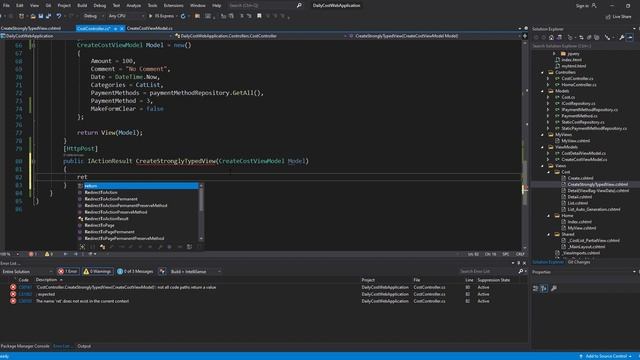640x360 pixels.
Task: Click the editor vertical scrollbar
Action: point(525,145)
